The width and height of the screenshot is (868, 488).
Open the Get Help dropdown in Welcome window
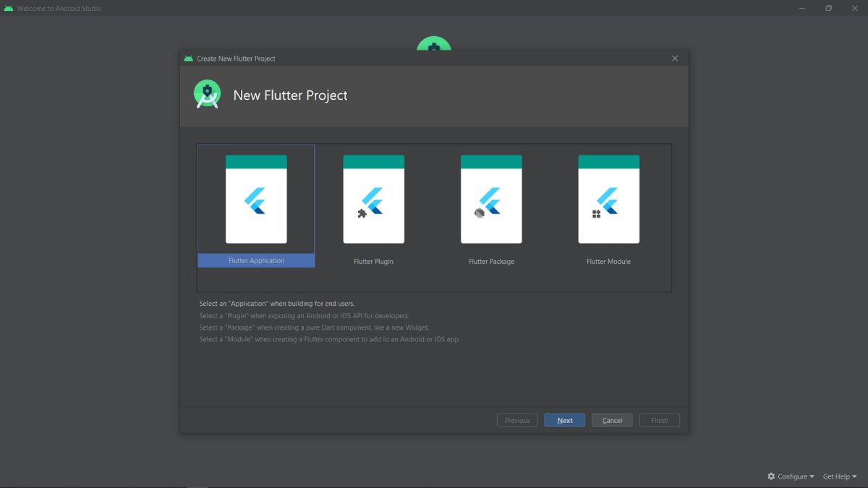(840, 476)
